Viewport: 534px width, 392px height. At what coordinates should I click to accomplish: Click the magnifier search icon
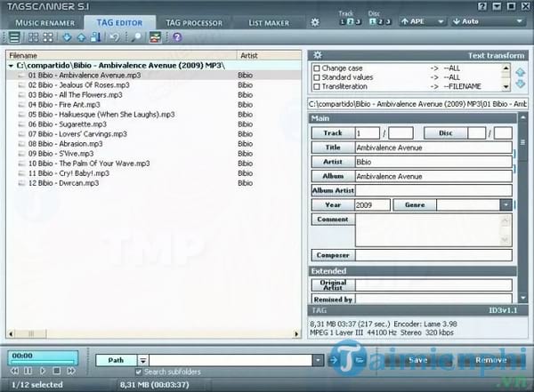(136, 37)
